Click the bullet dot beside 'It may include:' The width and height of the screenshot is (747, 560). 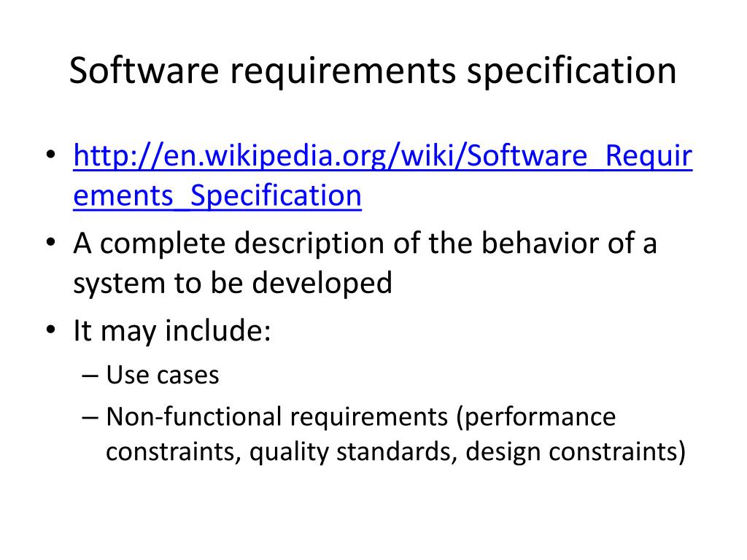click(x=51, y=330)
